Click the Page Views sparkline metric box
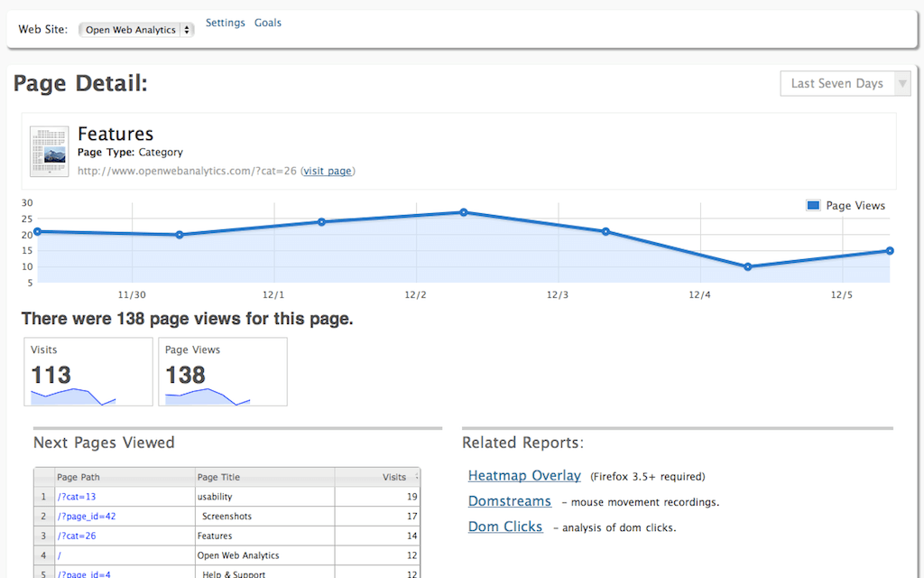This screenshot has height=578, width=924. 223,372
